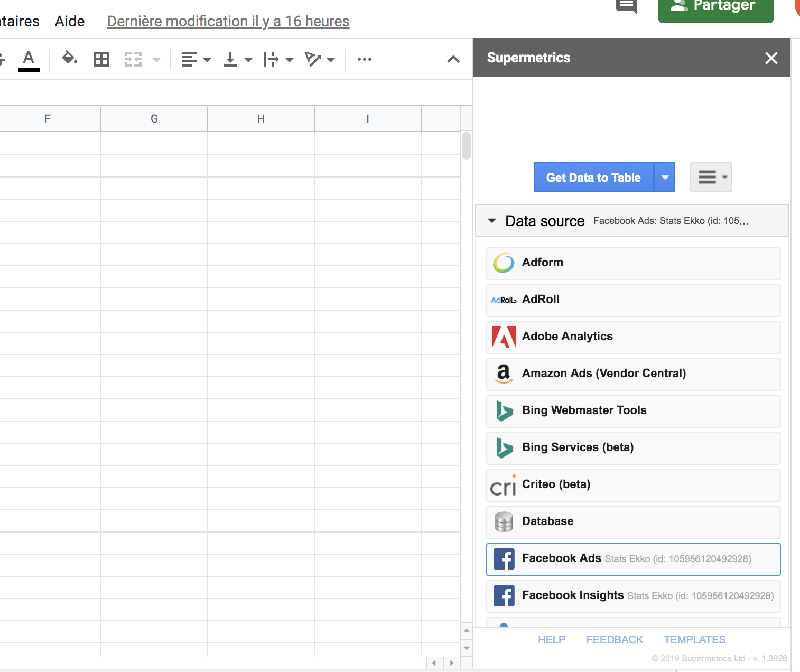Open vertical align options
The width and height of the screenshot is (800, 672).
(x=237, y=59)
